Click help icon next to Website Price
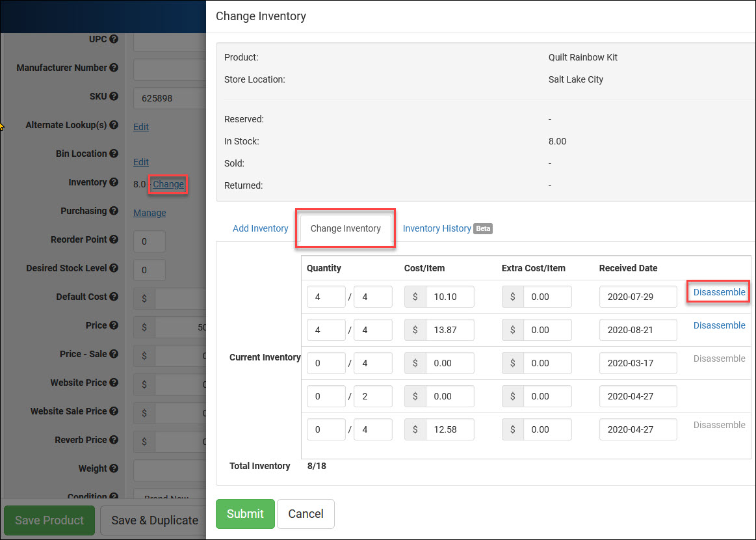 pyautogui.click(x=114, y=383)
